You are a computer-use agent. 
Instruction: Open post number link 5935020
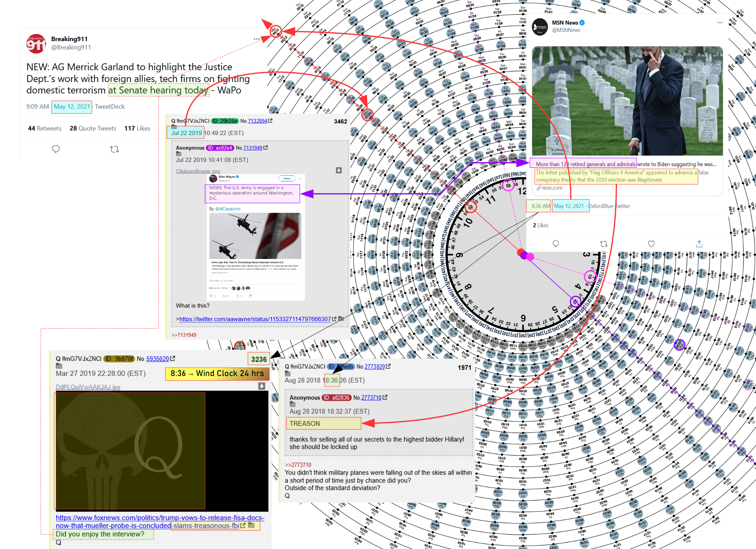(x=158, y=359)
